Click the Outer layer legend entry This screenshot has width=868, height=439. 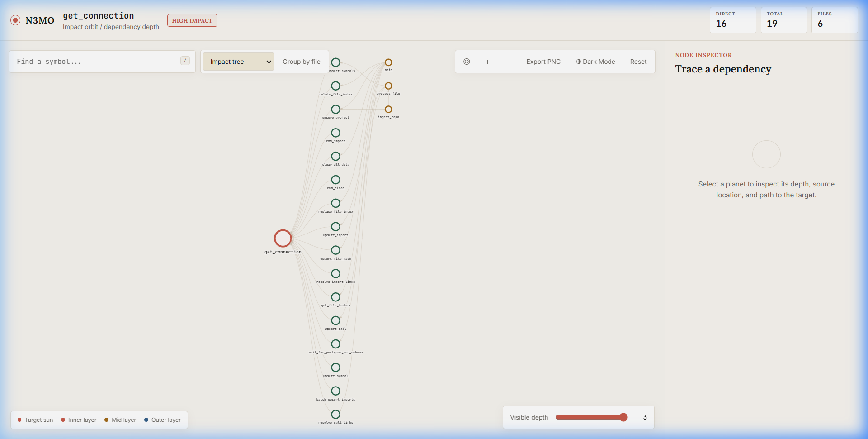[x=162, y=420]
